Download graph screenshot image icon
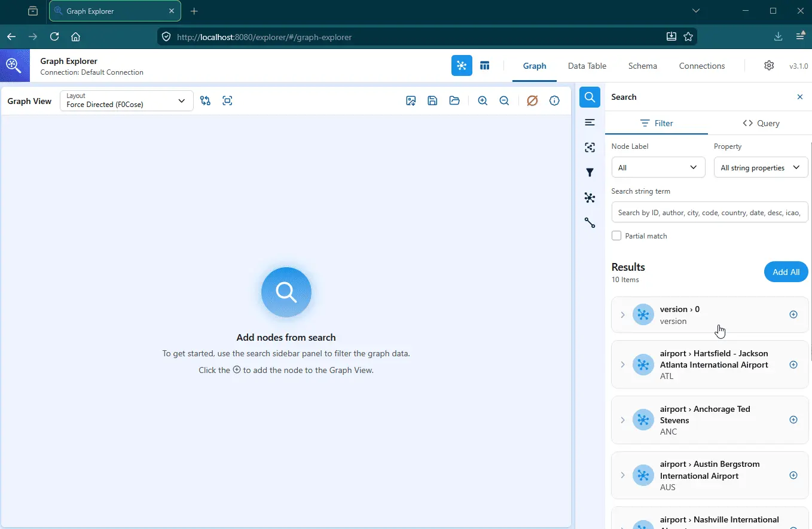 coord(411,101)
